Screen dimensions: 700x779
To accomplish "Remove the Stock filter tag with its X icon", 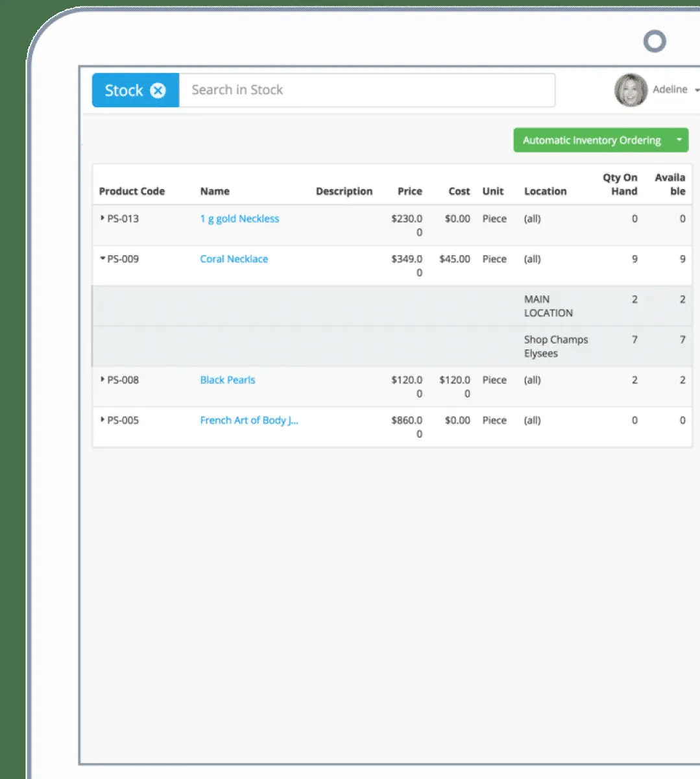I will [158, 90].
